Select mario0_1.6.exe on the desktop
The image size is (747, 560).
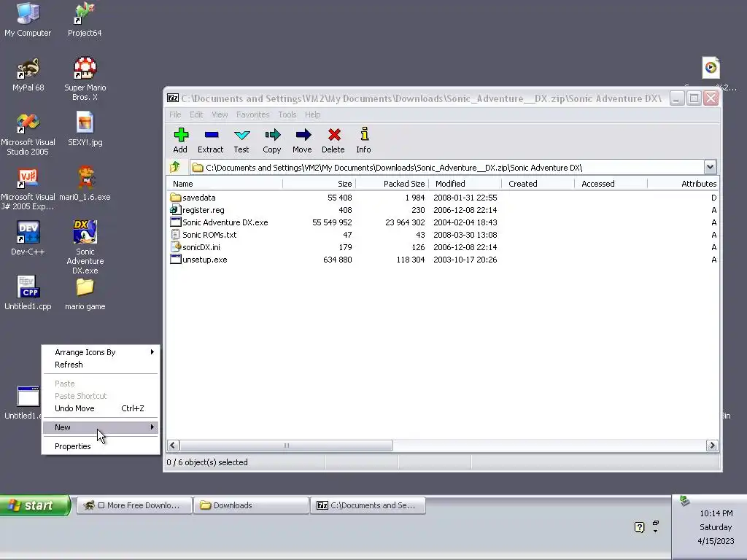tap(85, 184)
